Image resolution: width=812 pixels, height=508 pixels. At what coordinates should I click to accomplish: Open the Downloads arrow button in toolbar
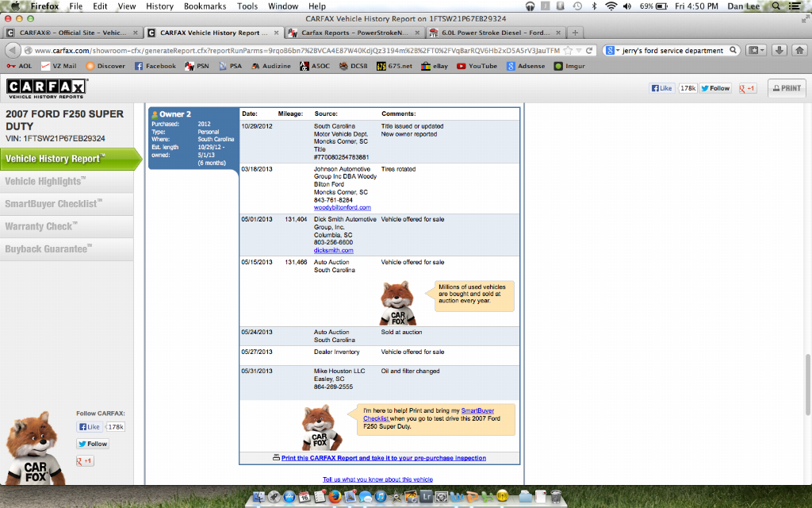pyautogui.click(x=779, y=50)
